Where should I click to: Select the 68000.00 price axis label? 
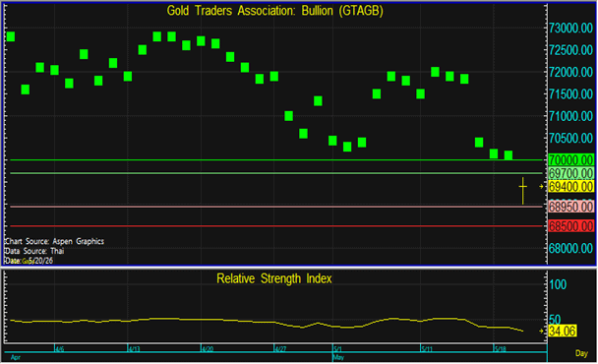(570, 248)
